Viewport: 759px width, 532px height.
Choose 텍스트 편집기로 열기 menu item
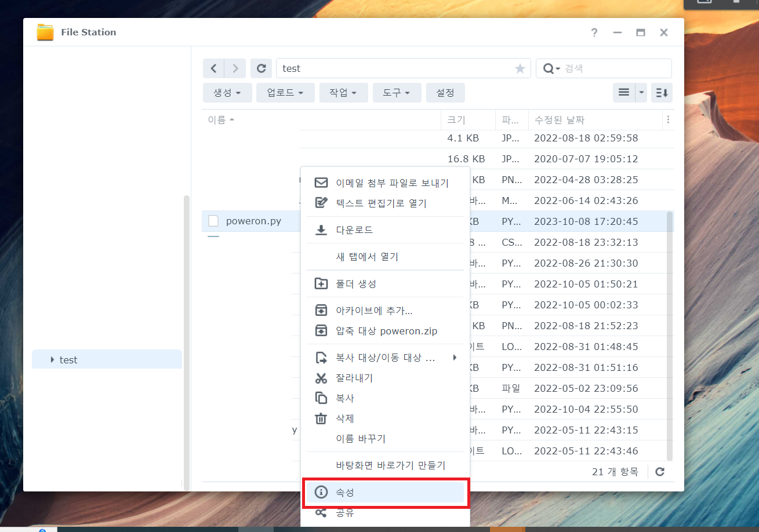(385, 203)
